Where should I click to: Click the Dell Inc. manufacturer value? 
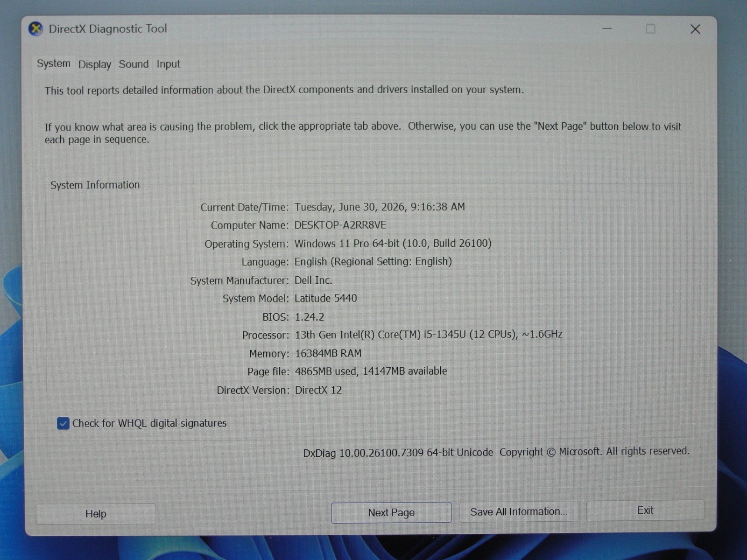point(313,280)
